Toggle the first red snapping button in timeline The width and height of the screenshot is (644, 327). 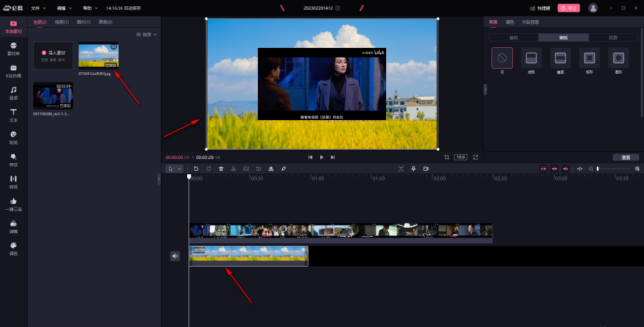click(543, 169)
